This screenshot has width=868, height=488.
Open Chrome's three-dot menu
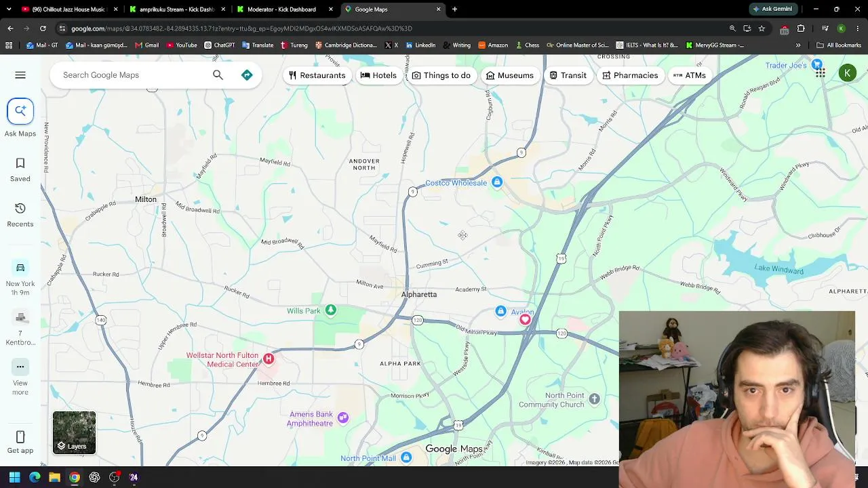click(x=858, y=28)
